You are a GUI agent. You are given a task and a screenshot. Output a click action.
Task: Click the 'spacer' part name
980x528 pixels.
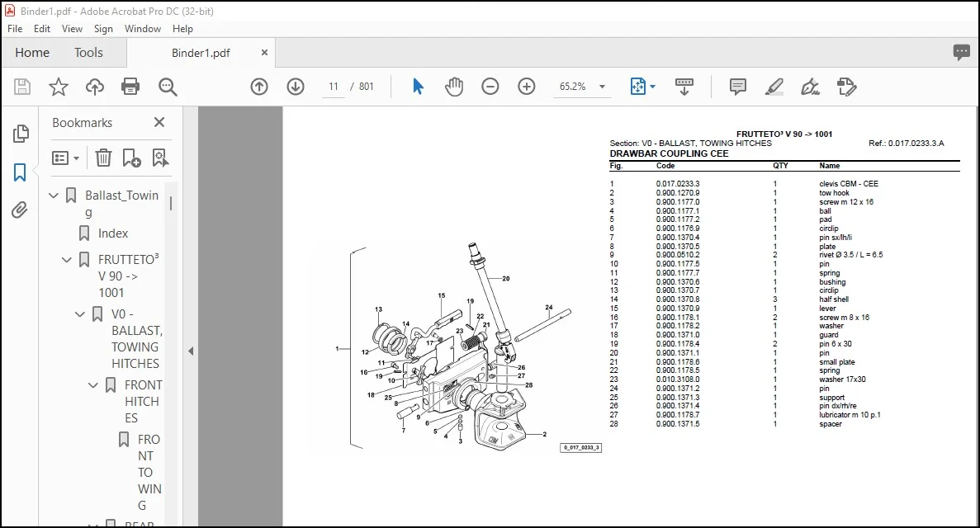pyautogui.click(x=830, y=424)
